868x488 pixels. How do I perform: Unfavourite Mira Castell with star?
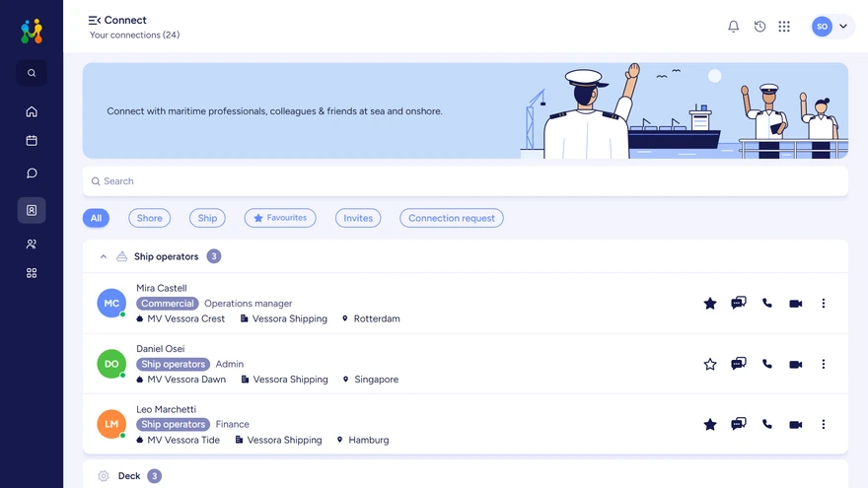point(710,304)
